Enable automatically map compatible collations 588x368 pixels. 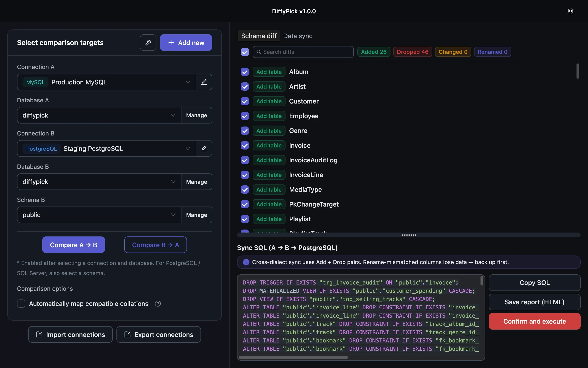coord(21,304)
